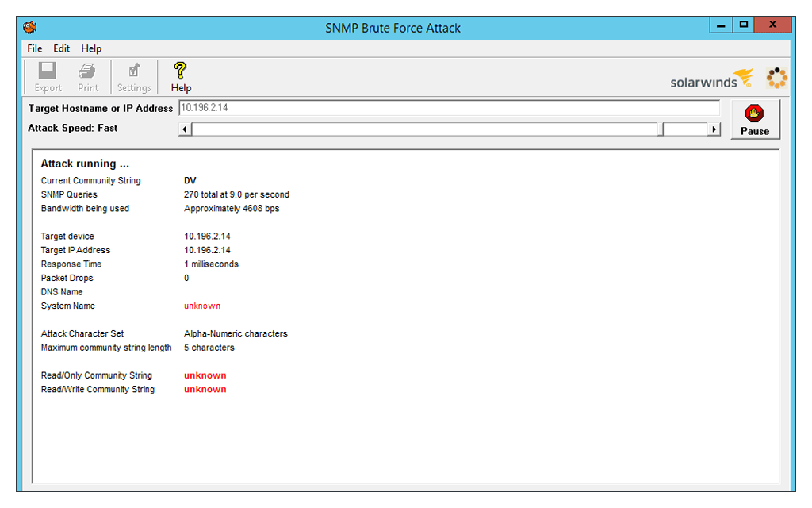Click the 'DNS Name' label

tap(62, 292)
